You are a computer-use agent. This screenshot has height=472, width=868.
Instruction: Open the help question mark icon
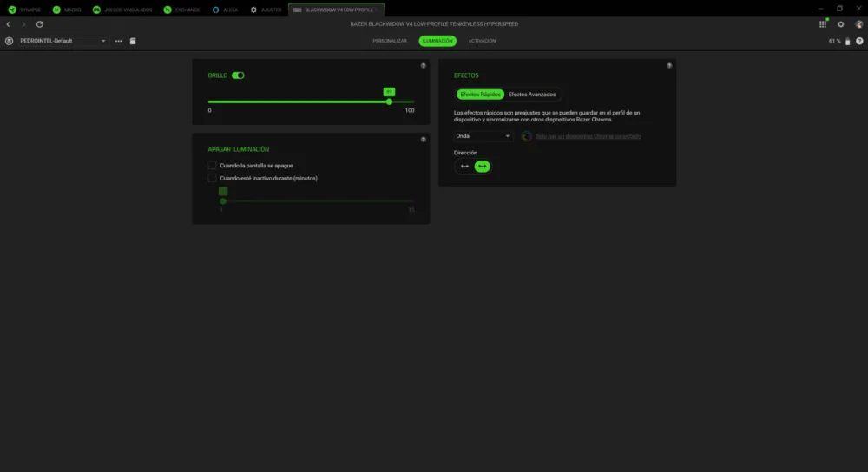click(859, 41)
